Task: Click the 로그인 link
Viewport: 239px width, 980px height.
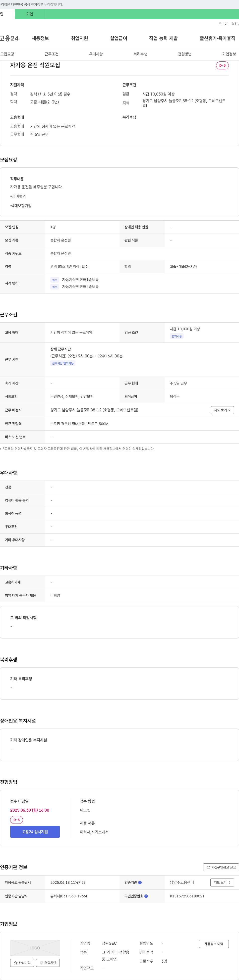Action: pos(223,24)
